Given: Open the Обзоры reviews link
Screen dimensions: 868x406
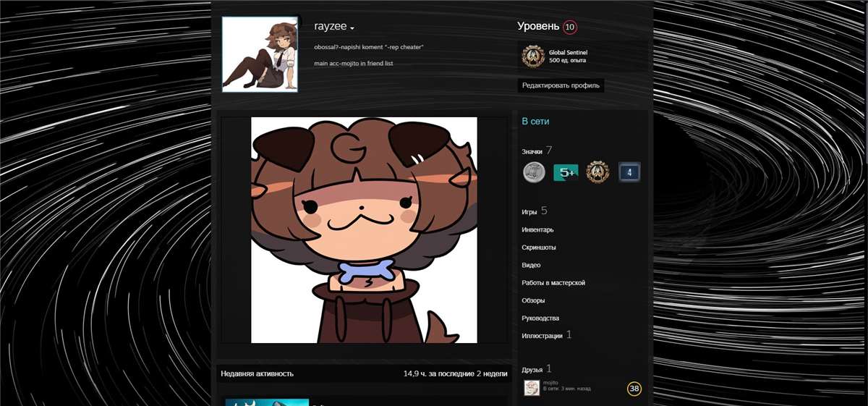Looking at the screenshot, I should click(533, 300).
